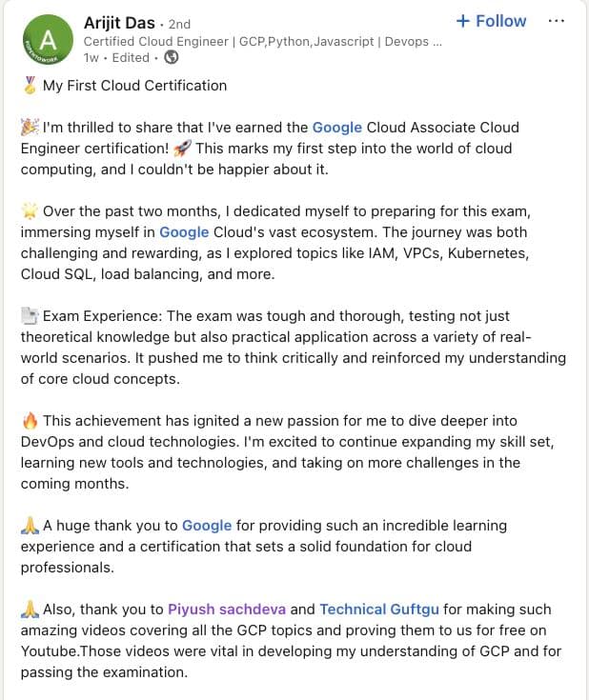Click the document emoji before Exam Experience

(30, 316)
